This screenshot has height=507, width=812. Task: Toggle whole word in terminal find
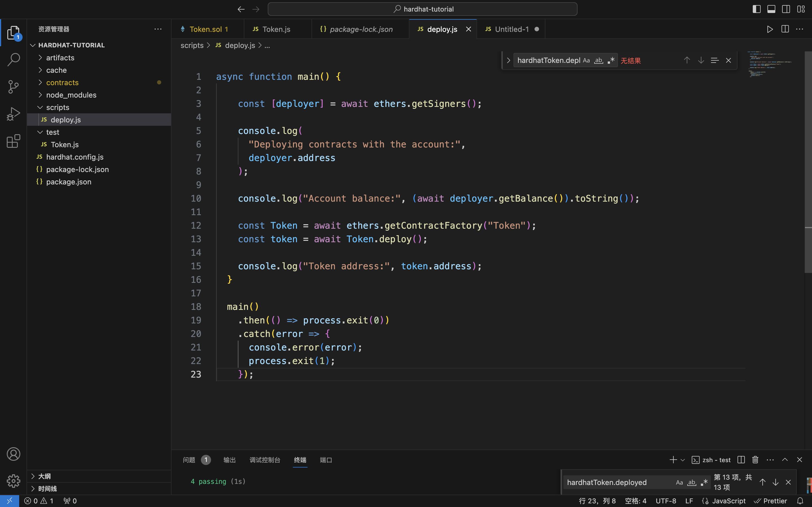point(692,482)
